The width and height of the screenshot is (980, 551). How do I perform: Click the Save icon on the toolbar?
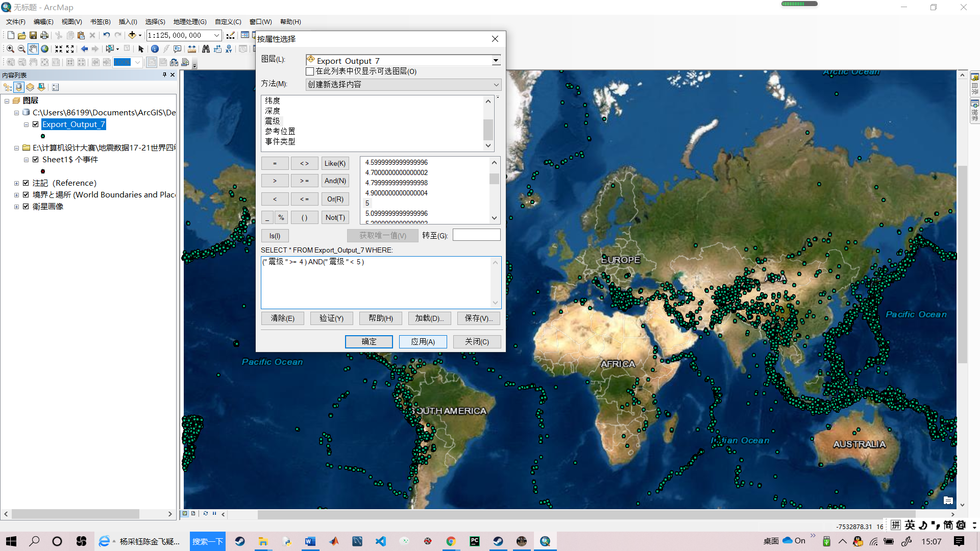pos(33,35)
